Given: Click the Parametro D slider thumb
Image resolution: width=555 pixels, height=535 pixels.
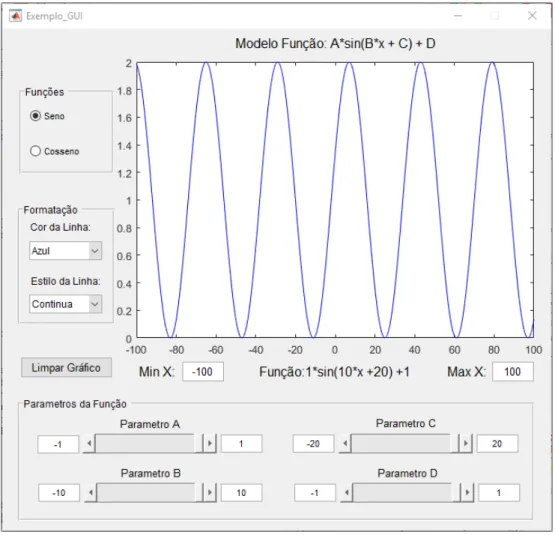Looking at the screenshot, I should [457, 493].
